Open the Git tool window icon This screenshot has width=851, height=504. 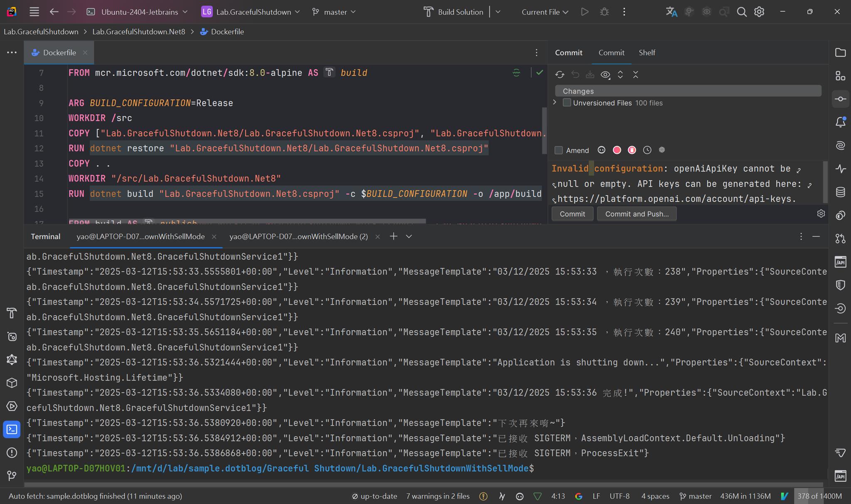coord(12,475)
